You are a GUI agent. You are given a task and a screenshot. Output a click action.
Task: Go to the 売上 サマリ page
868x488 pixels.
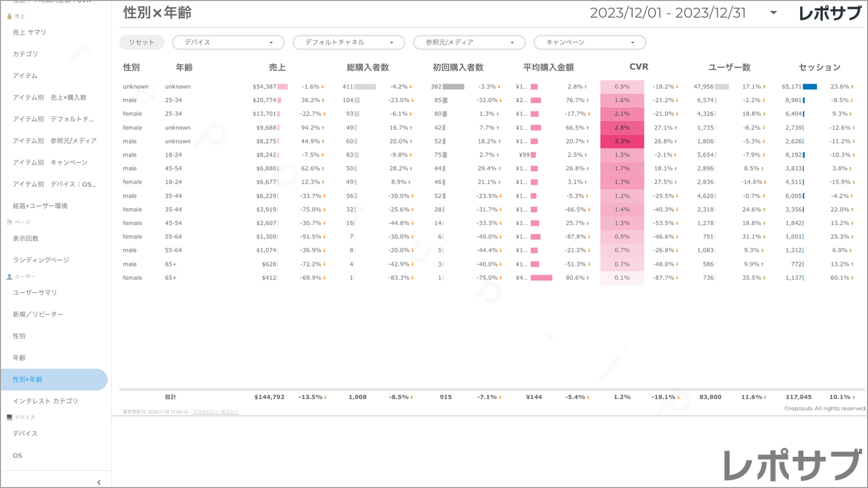tap(29, 32)
